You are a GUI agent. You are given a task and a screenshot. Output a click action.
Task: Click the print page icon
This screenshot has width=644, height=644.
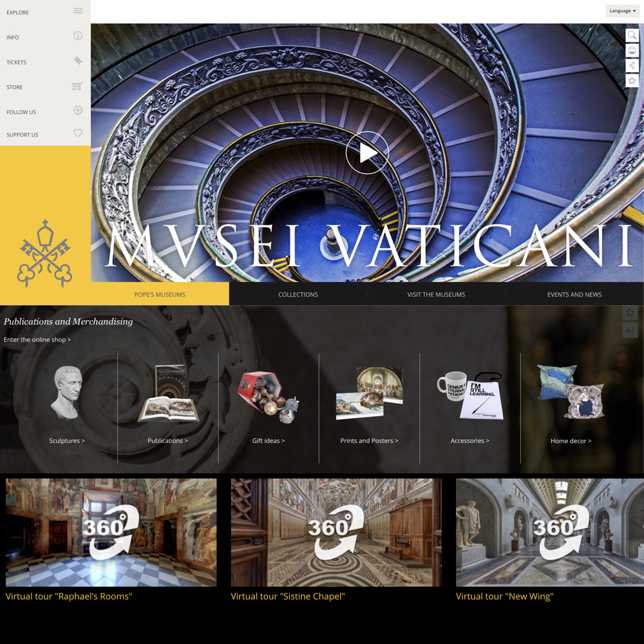632,50
